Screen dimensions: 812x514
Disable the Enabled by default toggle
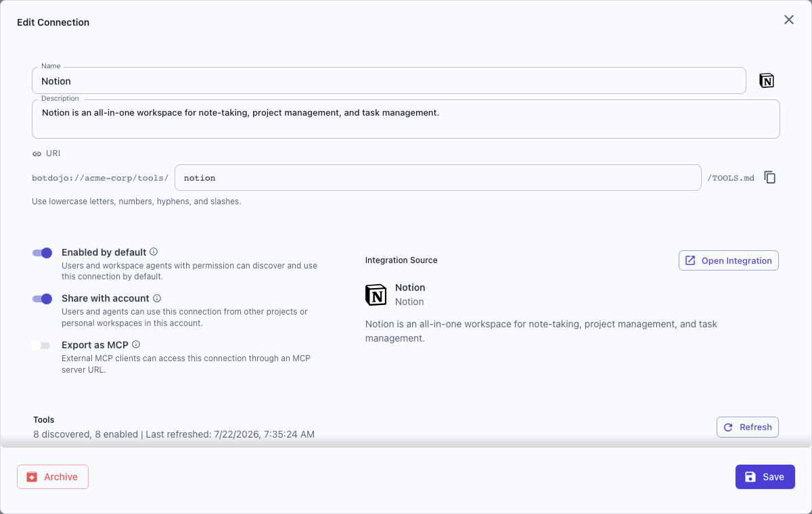(42, 253)
